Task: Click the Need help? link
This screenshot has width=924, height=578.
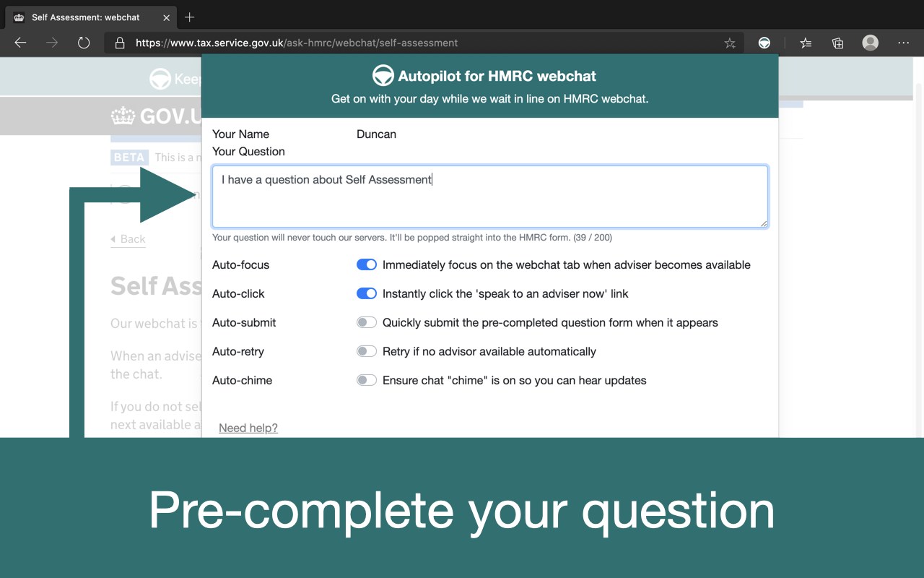Action: click(x=248, y=428)
